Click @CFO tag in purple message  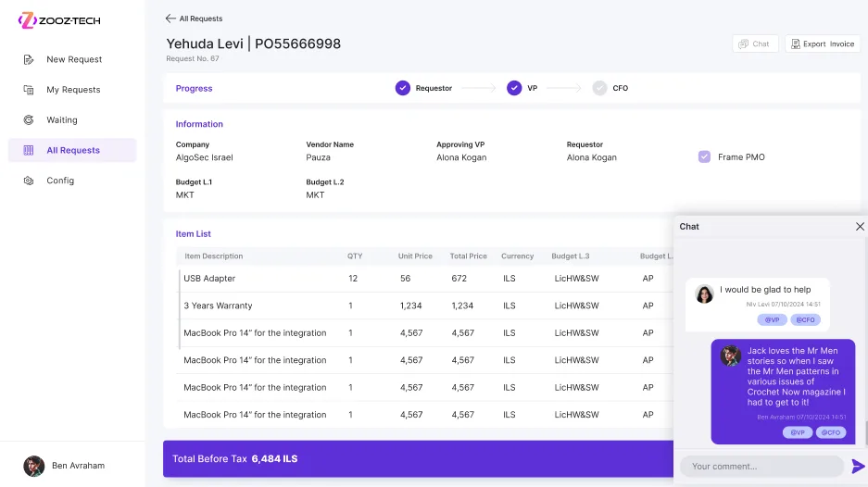[x=831, y=432]
